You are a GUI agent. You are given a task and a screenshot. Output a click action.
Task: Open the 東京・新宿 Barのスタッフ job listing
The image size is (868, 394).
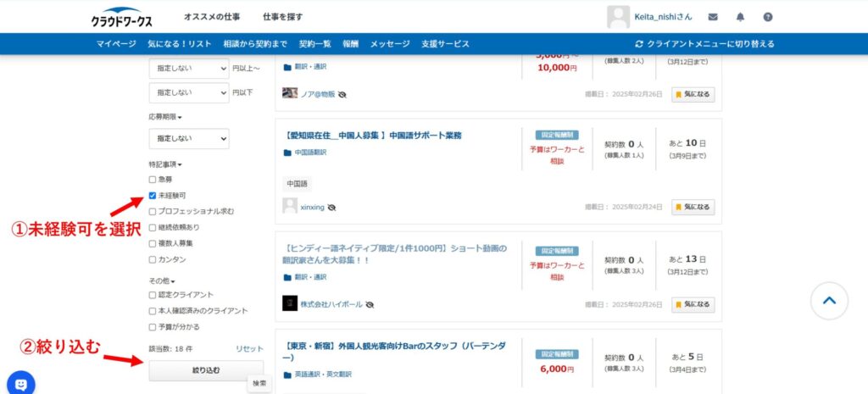point(394,352)
